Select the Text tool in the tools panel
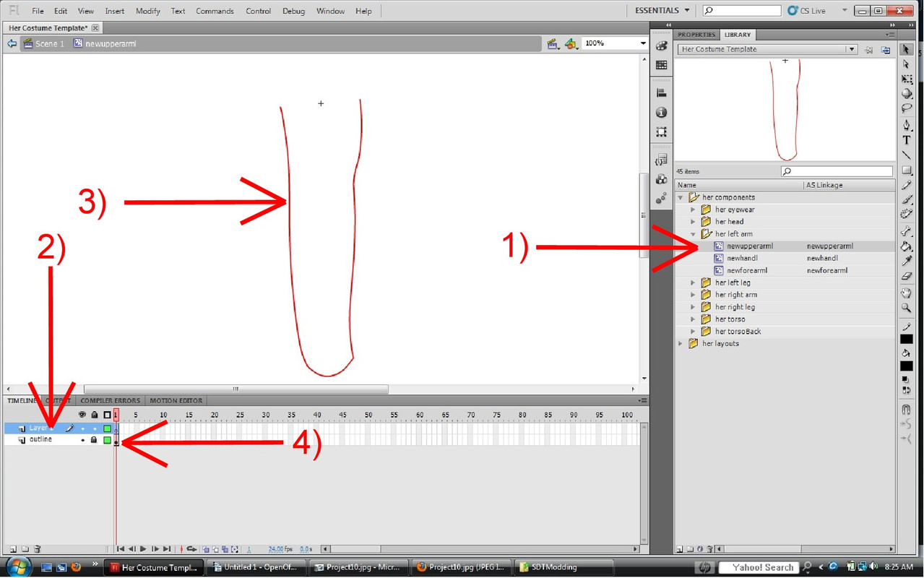 pyautogui.click(x=906, y=140)
